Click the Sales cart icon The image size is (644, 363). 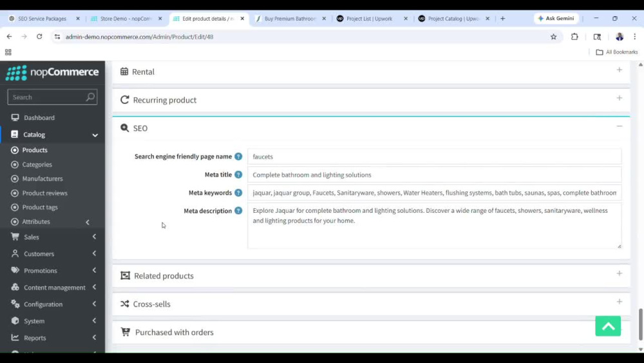tap(15, 237)
